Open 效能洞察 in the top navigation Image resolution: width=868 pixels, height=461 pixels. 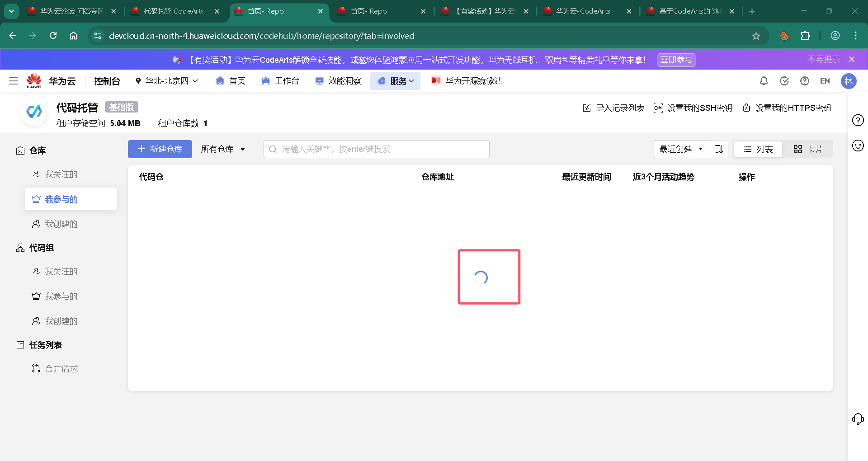[338, 81]
